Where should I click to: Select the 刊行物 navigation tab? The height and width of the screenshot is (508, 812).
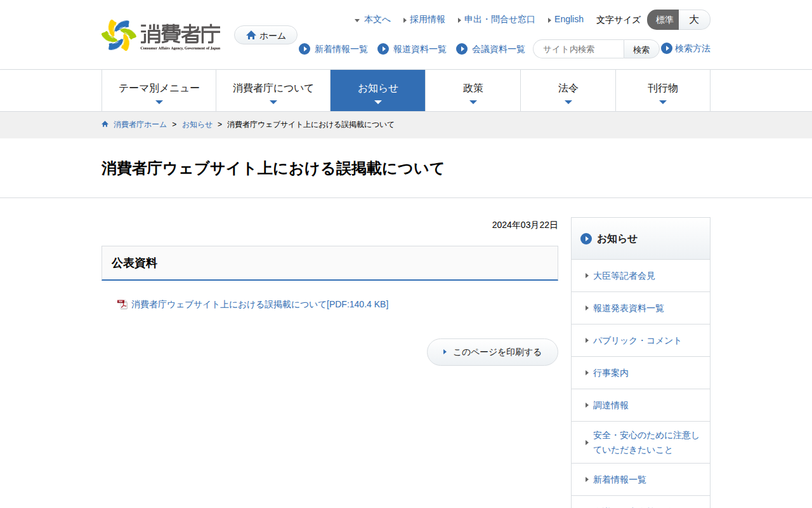point(662,90)
